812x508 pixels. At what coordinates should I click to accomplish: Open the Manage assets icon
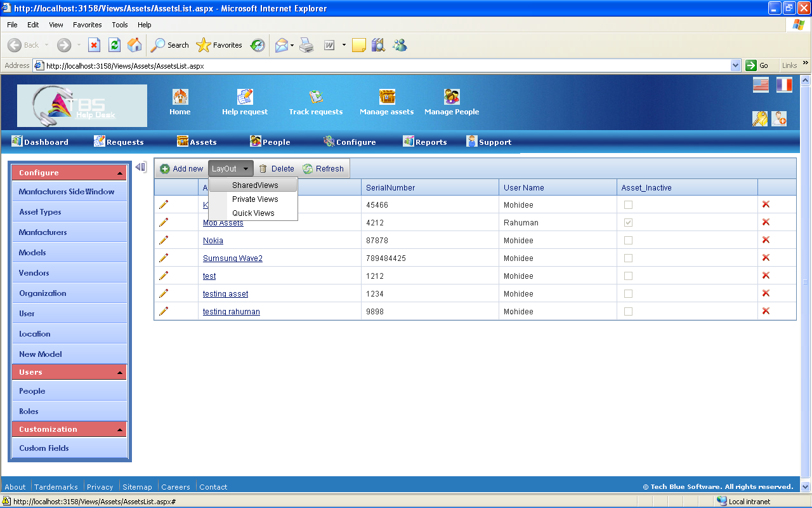(387, 97)
